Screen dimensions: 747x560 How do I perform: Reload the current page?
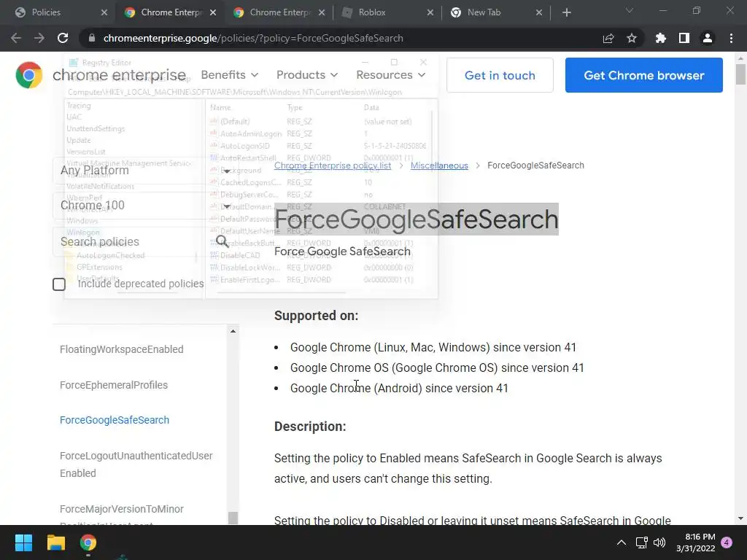pos(63,38)
